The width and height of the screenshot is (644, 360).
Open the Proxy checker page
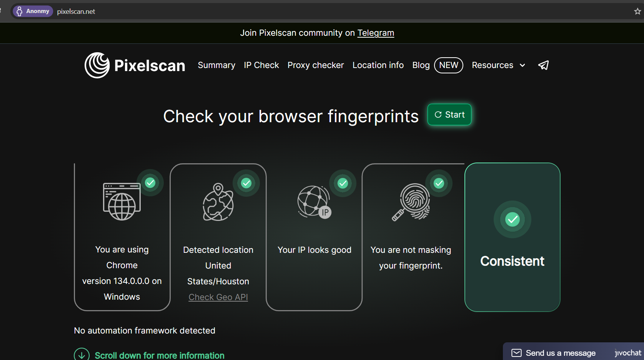[x=316, y=65]
